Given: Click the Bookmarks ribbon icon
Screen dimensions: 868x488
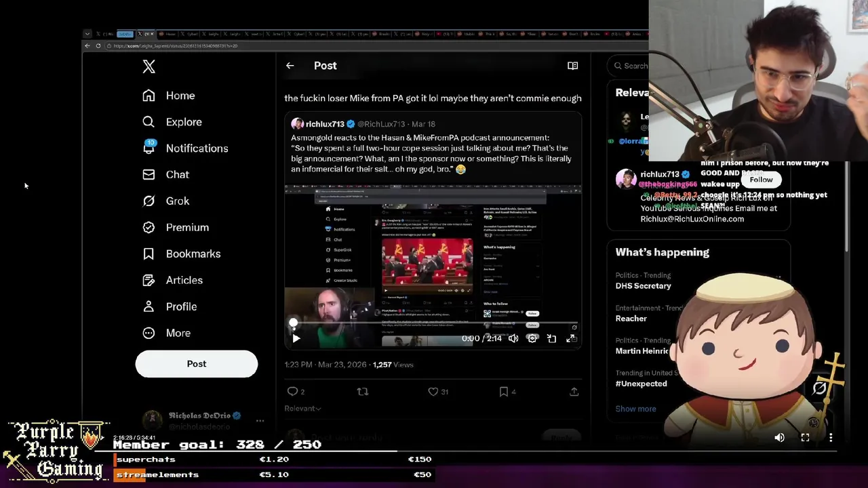Looking at the screenshot, I should click(149, 254).
